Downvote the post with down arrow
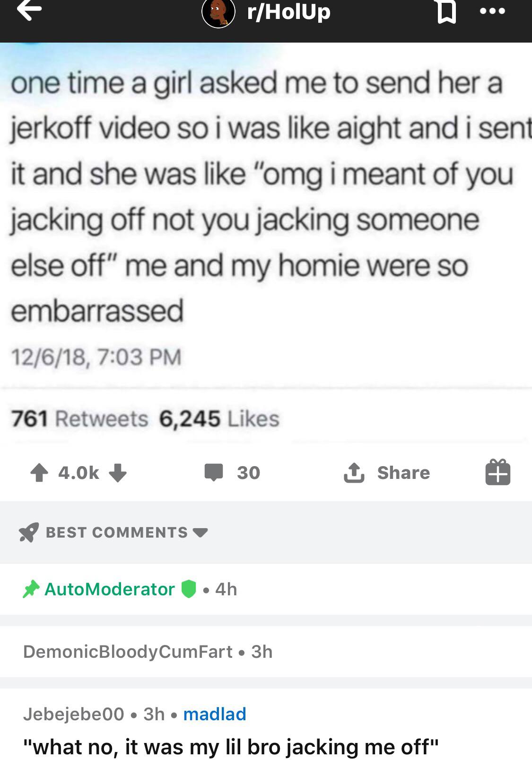The width and height of the screenshot is (532, 760). [x=118, y=472]
